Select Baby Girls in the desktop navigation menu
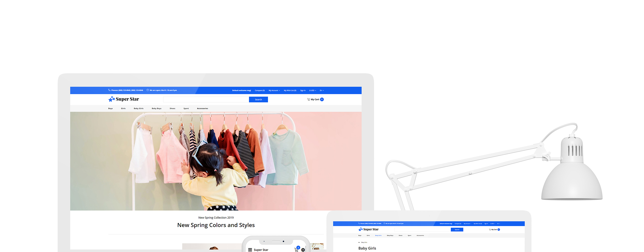644x252 pixels. point(139,108)
